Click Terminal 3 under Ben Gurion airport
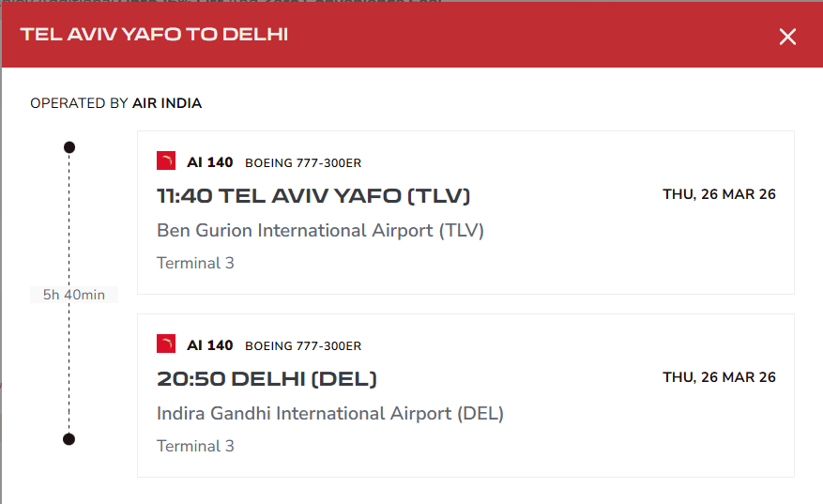This screenshot has height=504, width=823. (195, 263)
